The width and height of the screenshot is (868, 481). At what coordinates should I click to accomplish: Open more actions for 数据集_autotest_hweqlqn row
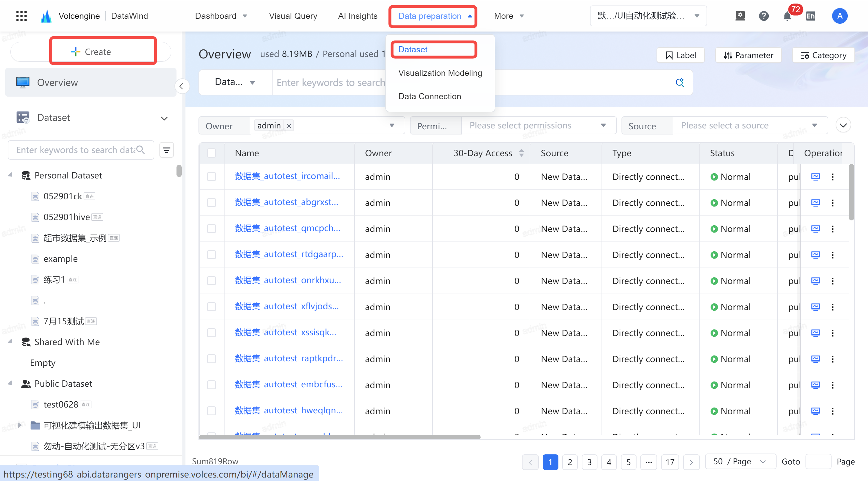pos(833,411)
